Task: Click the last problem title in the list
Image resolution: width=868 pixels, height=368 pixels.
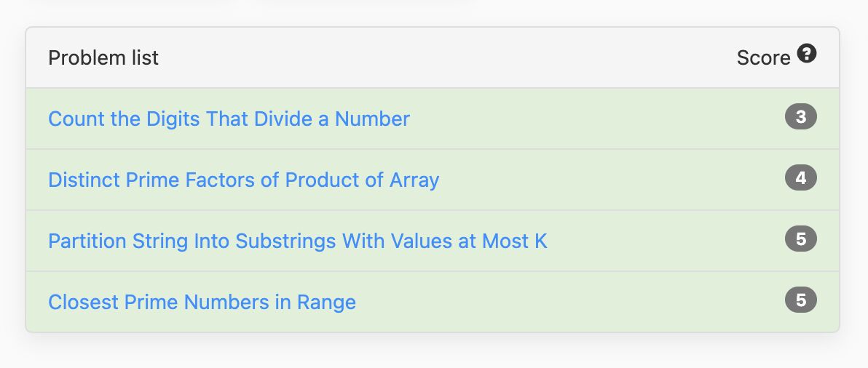Action: point(202,302)
